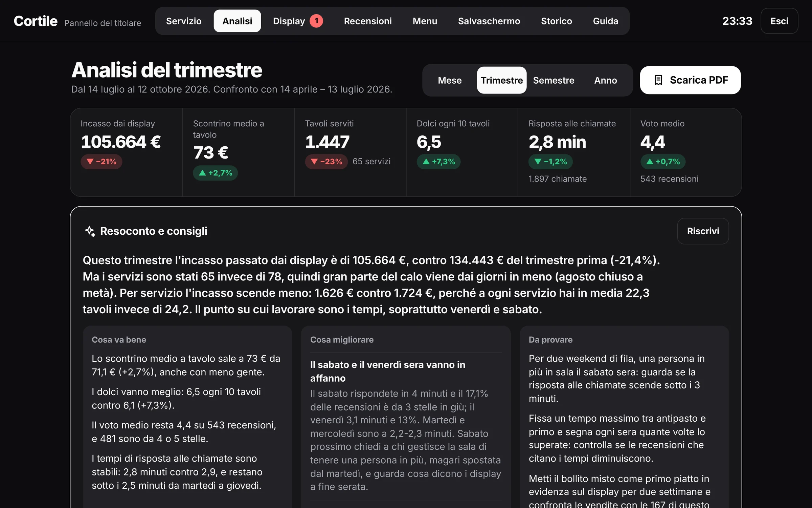
Task: Click the 105.664 € incasso value
Action: tap(121, 142)
